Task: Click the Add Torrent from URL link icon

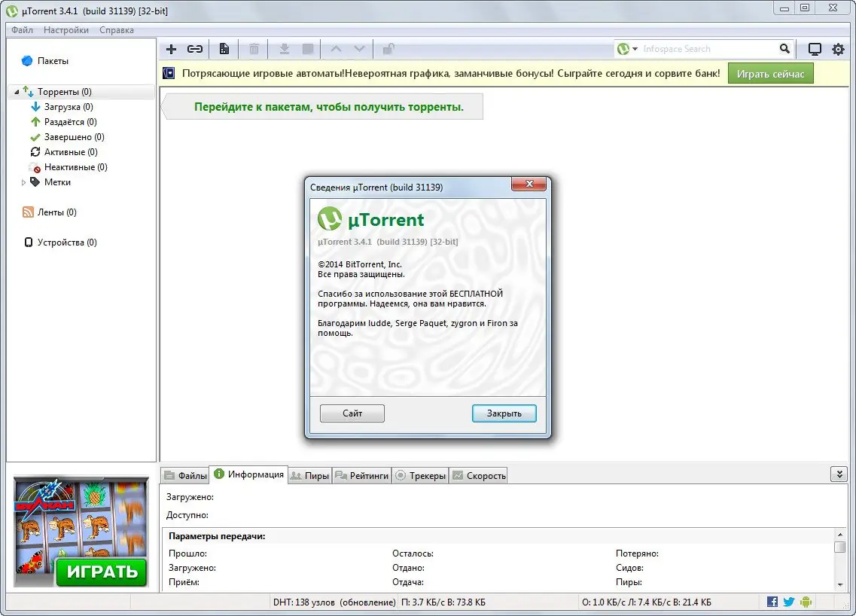Action: point(195,49)
